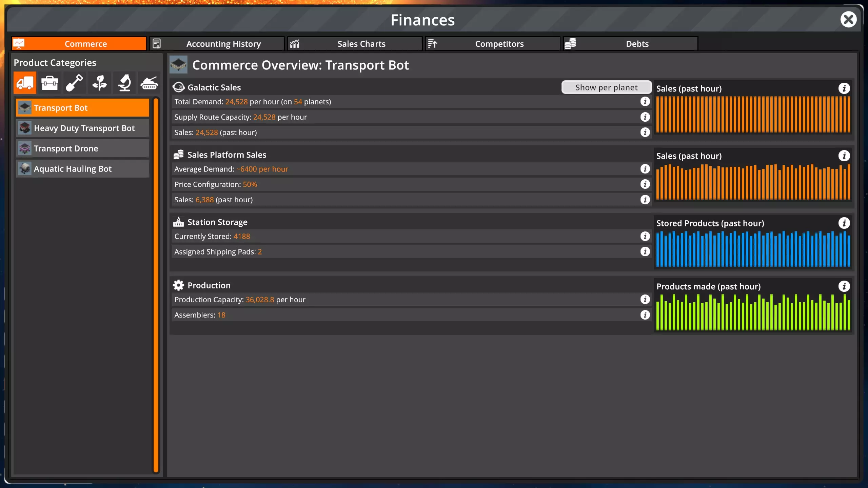Click info icon beside Price Configuration

click(x=645, y=184)
